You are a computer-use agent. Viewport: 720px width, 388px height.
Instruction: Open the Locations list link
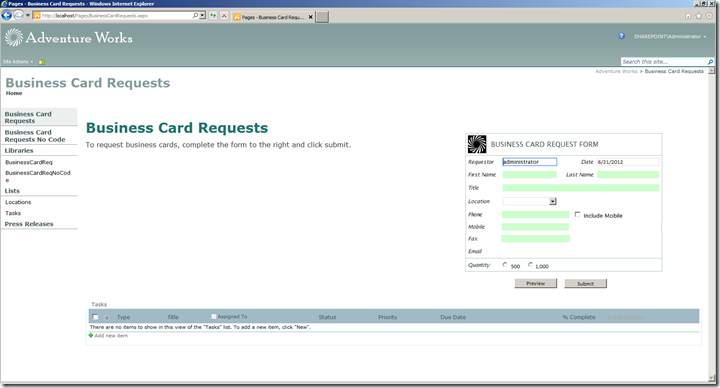(x=18, y=202)
